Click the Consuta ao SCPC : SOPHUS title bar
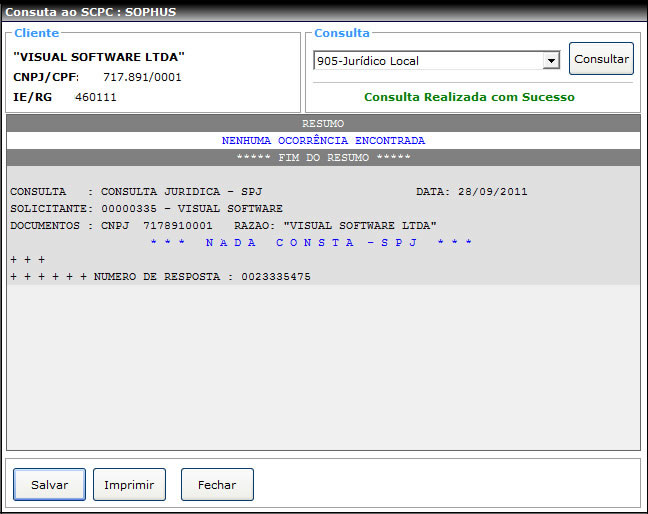Screen dimensions: 648x514 pyautogui.click(x=324, y=12)
